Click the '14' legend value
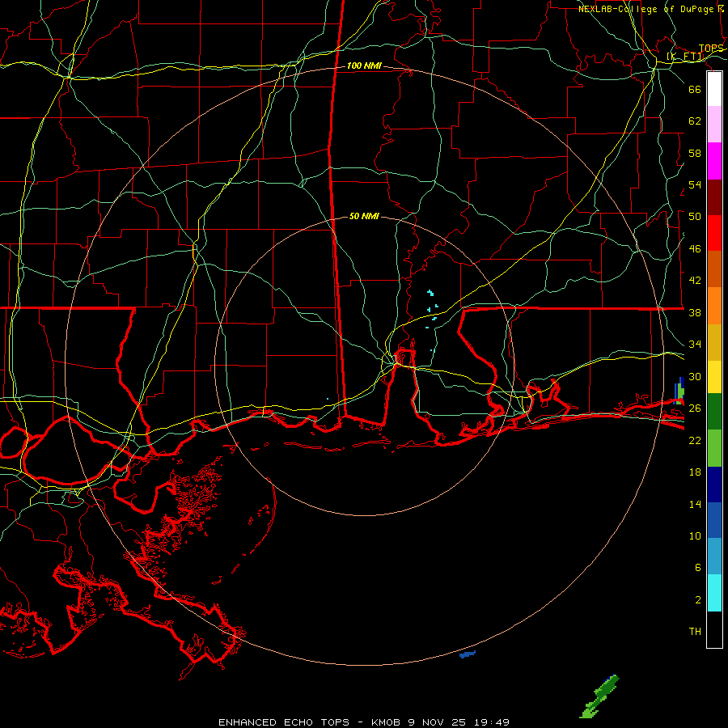The image size is (728, 728). [695, 504]
